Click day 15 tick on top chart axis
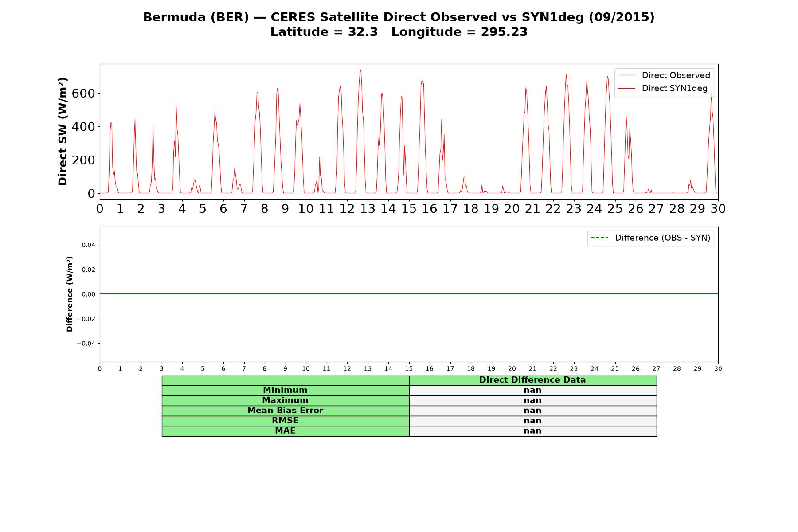The height and width of the screenshot is (532, 798). pos(409,208)
